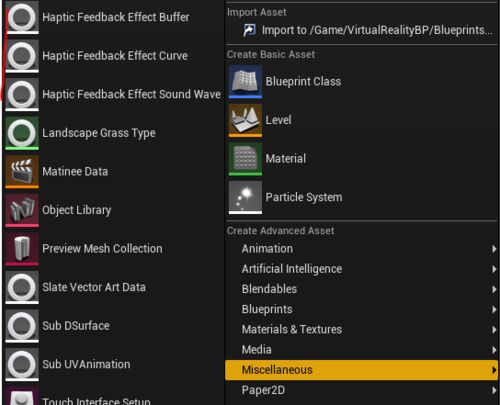Click the Haptic Feedback Effect Curve icon
The image size is (500, 405).
pyautogui.click(x=22, y=56)
